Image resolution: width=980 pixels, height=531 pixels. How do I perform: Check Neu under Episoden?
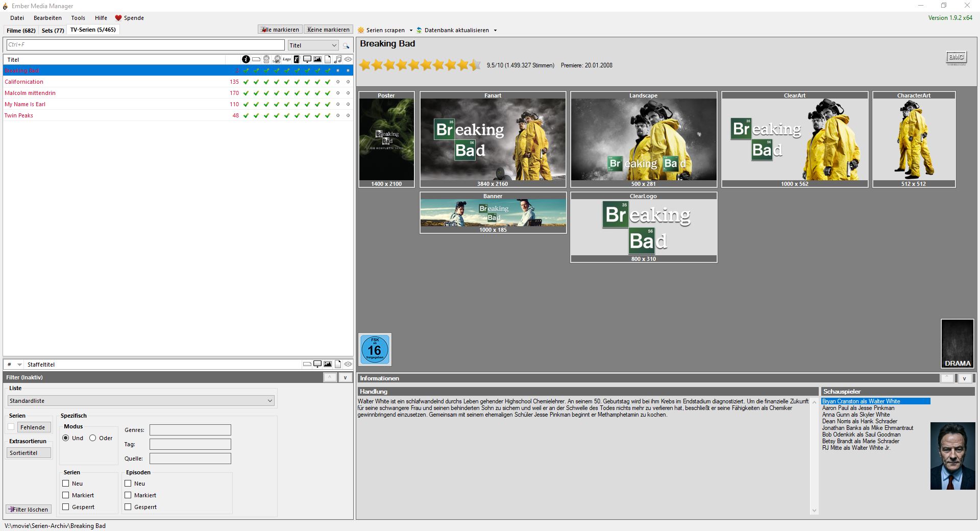128,483
